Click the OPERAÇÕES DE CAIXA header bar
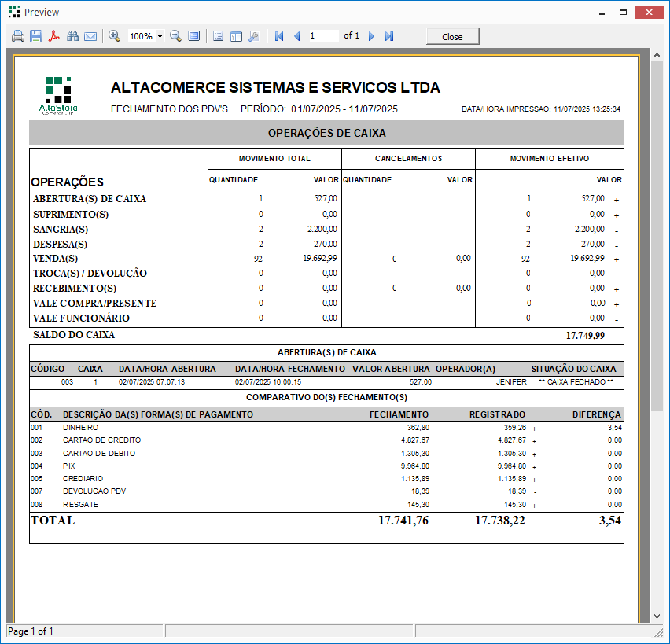The height and width of the screenshot is (644, 670). click(x=326, y=133)
